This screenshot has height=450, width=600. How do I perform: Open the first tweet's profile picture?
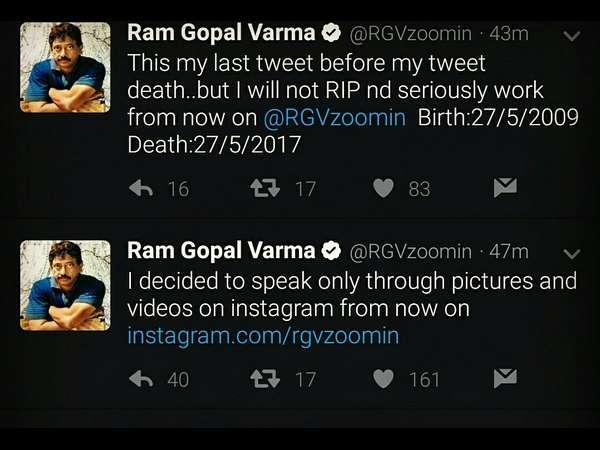[x=65, y=67]
